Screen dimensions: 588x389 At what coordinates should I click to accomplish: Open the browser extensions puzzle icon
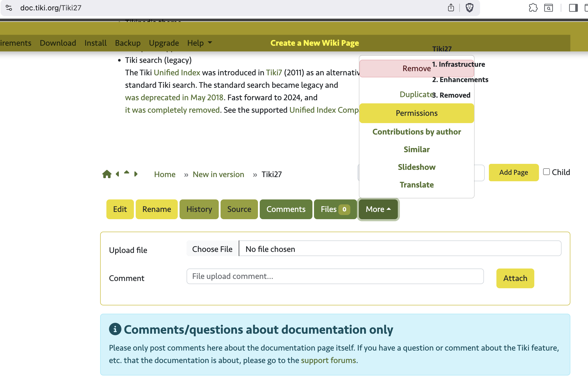pyautogui.click(x=533, y=8)
